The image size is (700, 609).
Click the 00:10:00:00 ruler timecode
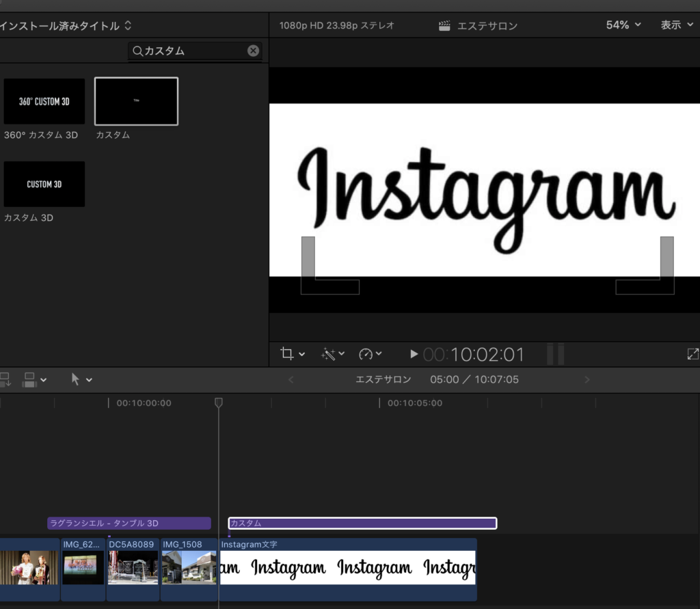tap(144, 403)
